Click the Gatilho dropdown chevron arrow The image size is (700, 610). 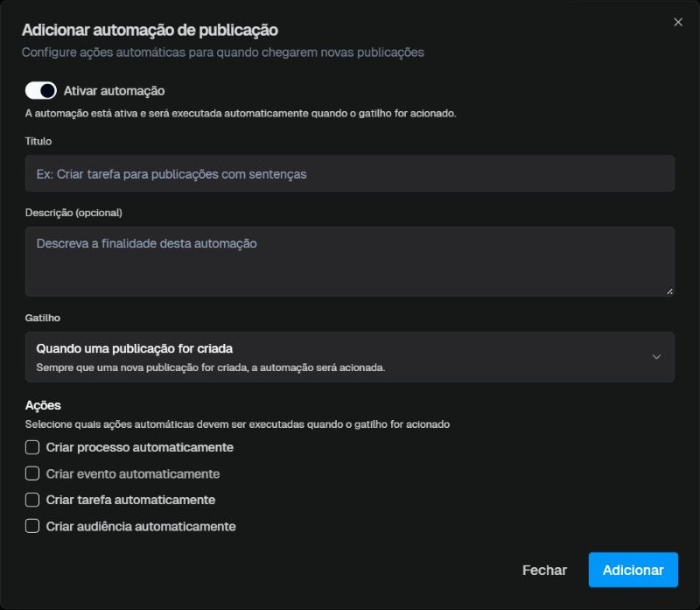pyautogui.click(x=655, y=357)
